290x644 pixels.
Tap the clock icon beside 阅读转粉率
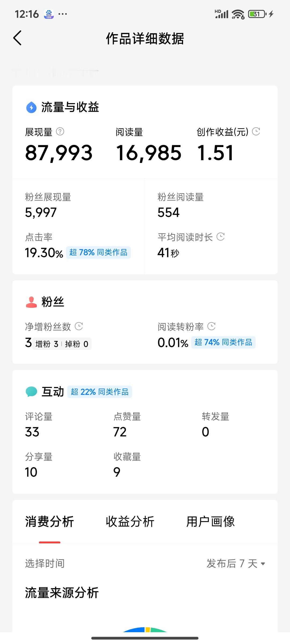212,326
